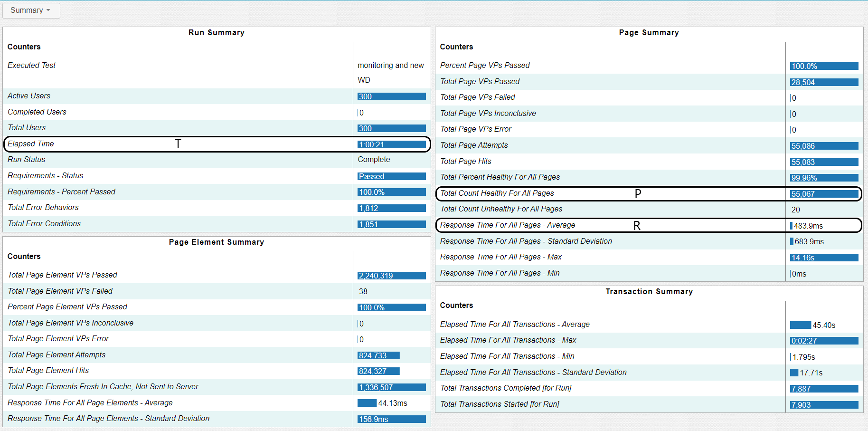
Task: Click Elapsed Time For All Transactions Max bar
Action: (x=824, y=341)
